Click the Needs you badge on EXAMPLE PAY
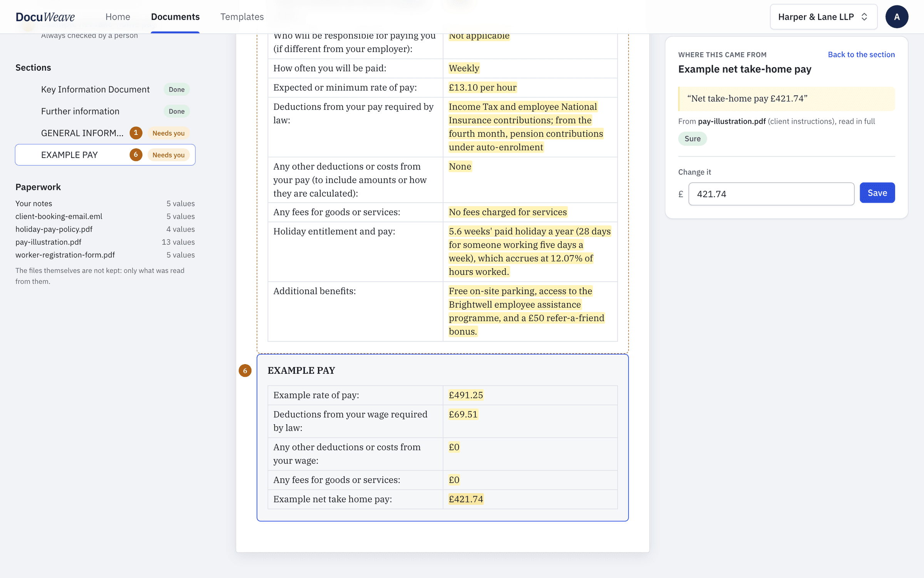924x578 pixels. click(169, 155)
